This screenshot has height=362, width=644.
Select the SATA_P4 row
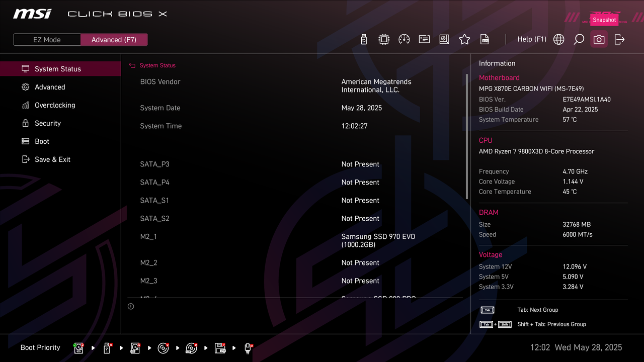point(295,183)
